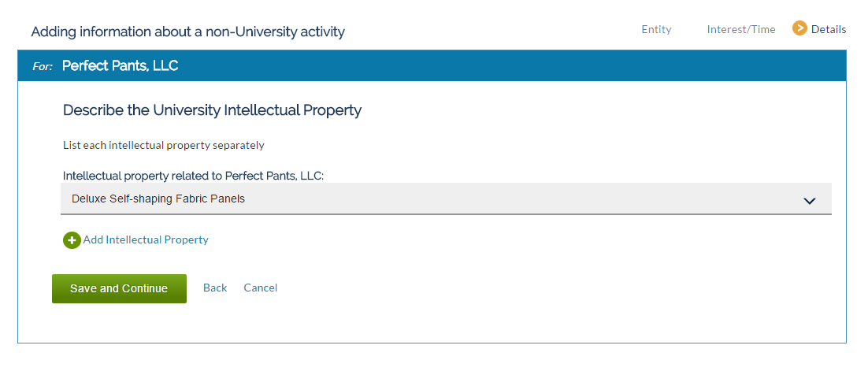
Task: Click Add Intellectual Property link text
Action: click(146, 239)
